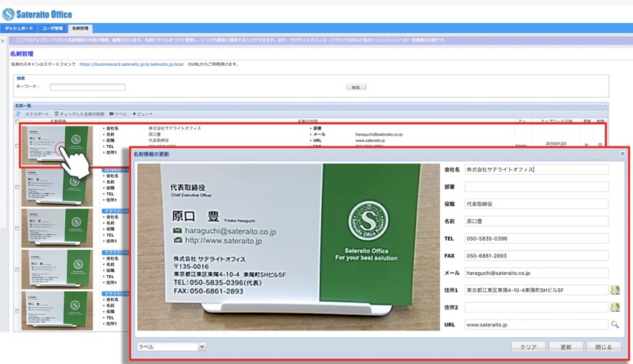Screen dimensions: 633x364
Task: Click into the 住所1 address field
Action: (536, 290)
